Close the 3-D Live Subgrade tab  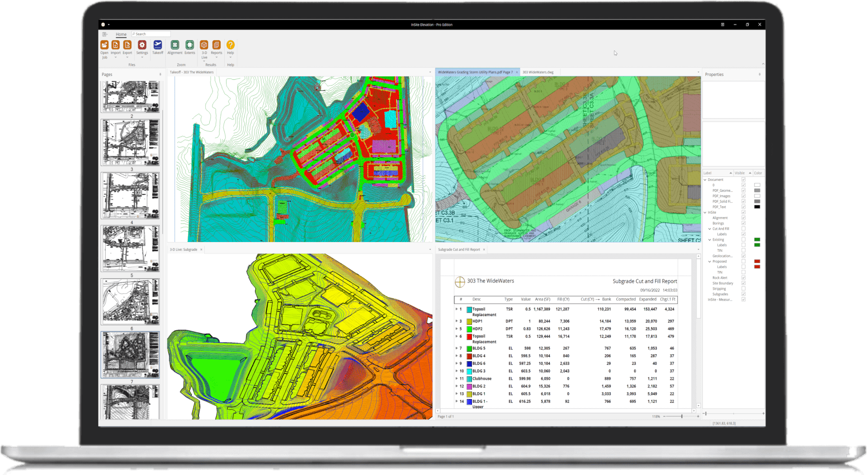[x=201, y=250]
